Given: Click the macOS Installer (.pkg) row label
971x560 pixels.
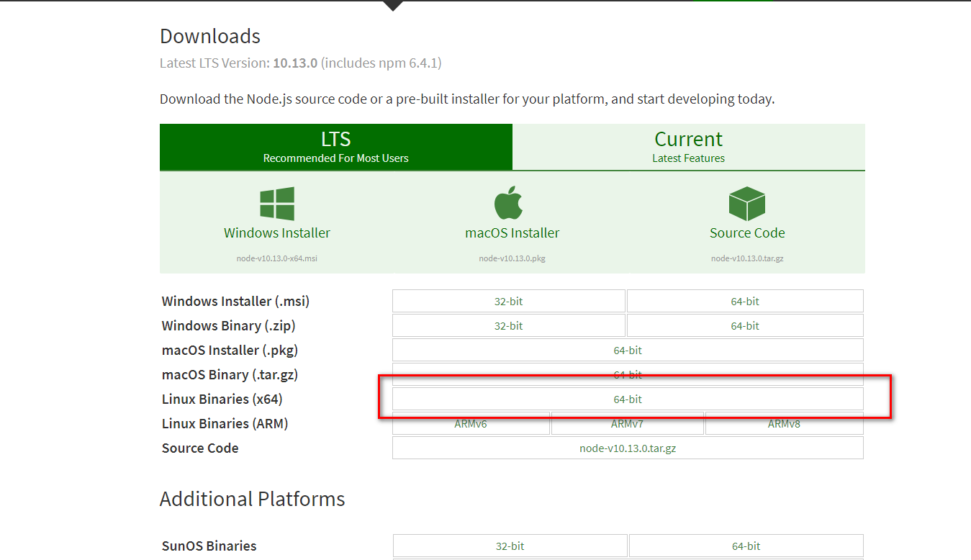Looking at the screenshot, I should 230,351.
